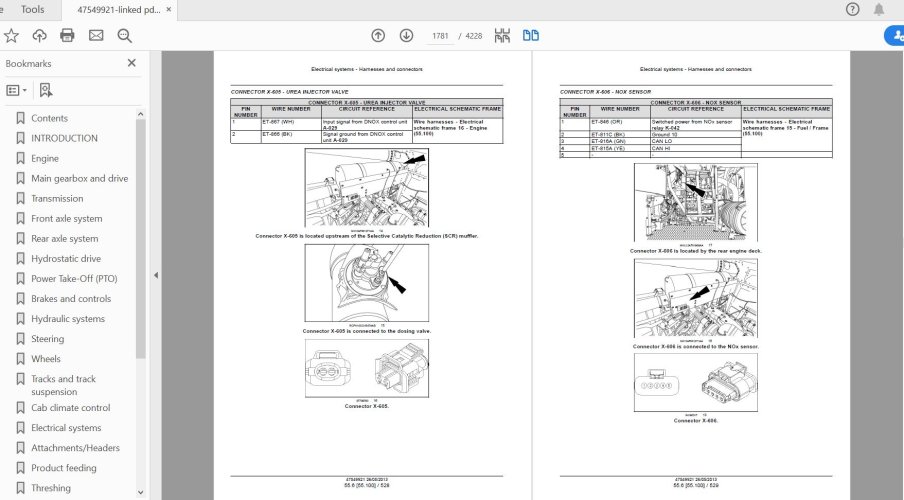Collapse the navigation pane with the arrow handle
Viewport: 904px width, 500px height.
tap(156, 276)
